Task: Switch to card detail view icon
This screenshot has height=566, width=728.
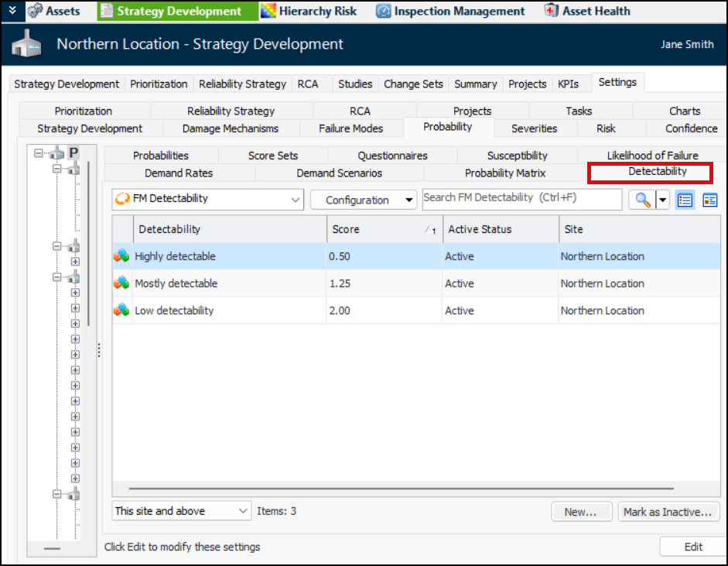Action: click(709, 200)
